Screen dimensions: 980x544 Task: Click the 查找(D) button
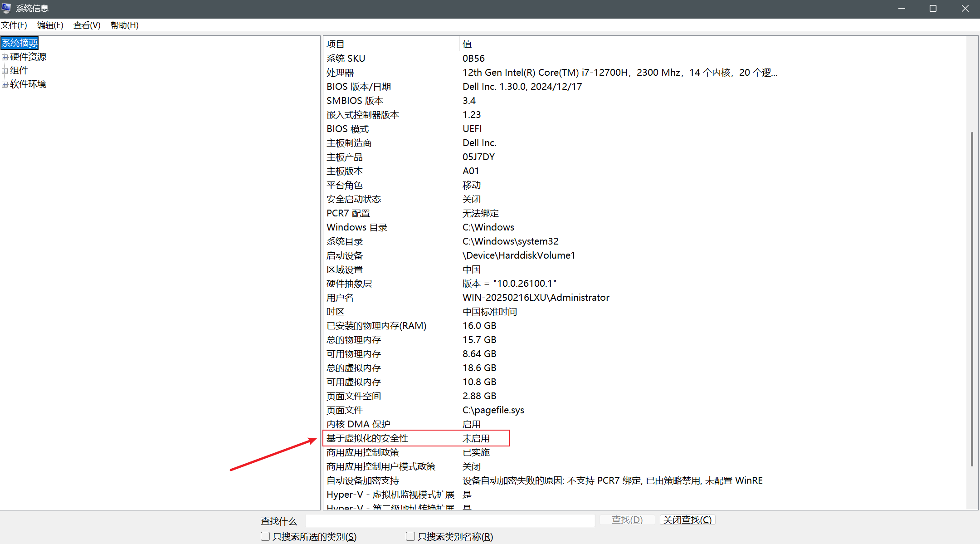(x=627, y=519)
